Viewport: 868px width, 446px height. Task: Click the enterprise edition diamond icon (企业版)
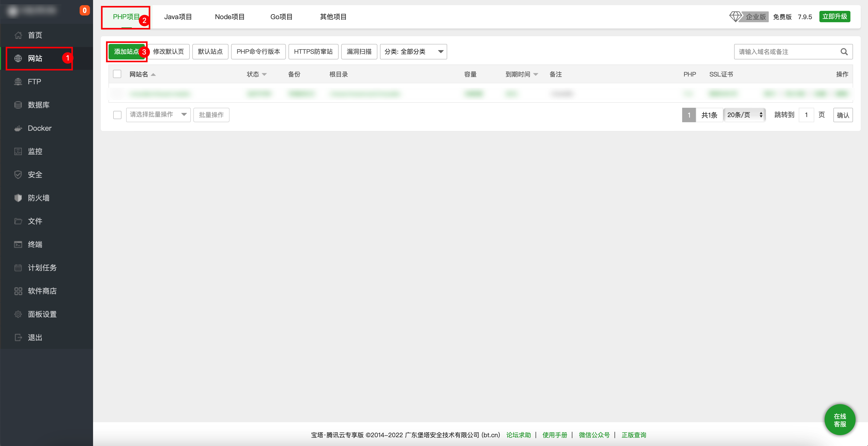click(x=735, y=17)
